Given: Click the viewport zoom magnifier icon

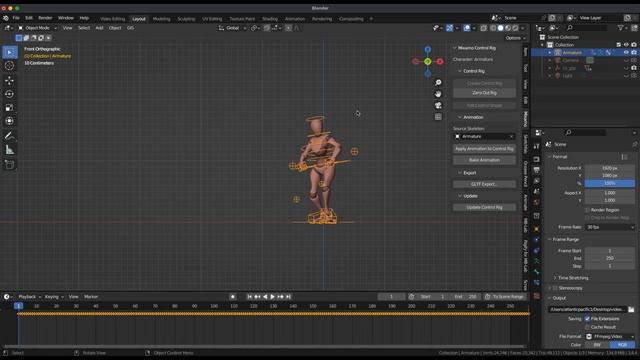Looking at the screenshot, I should tap(438, 82).
